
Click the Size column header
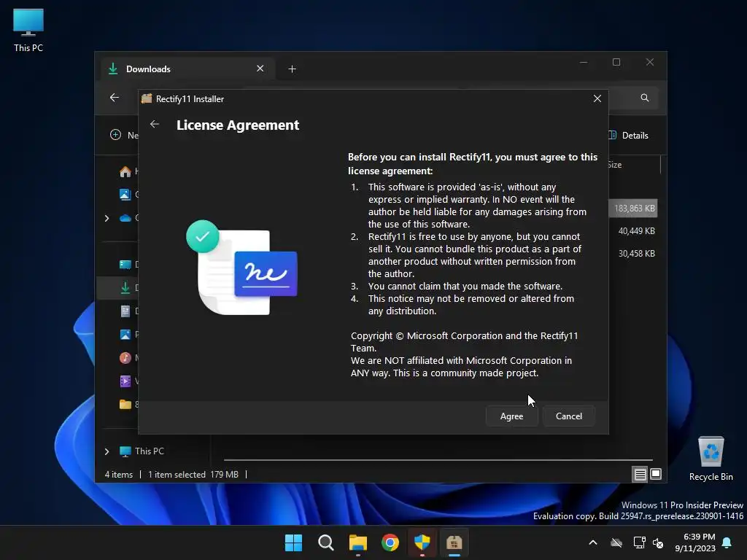coord(615,165)
